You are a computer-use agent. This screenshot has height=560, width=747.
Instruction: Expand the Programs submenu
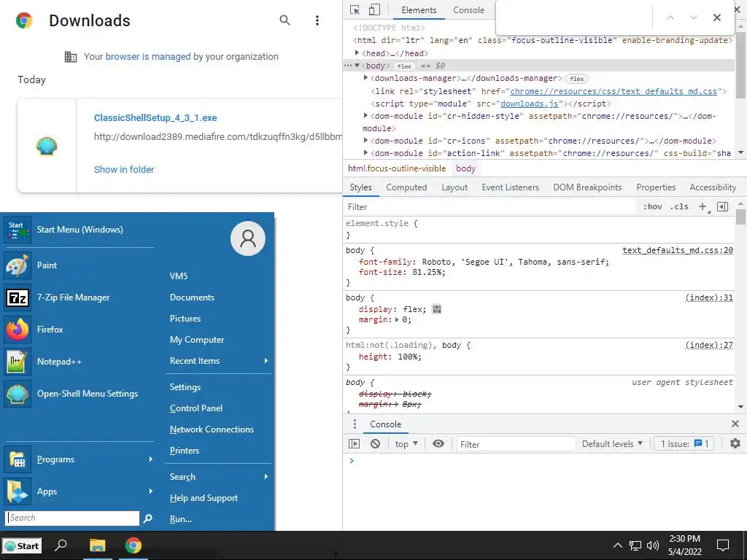(79, 459)
